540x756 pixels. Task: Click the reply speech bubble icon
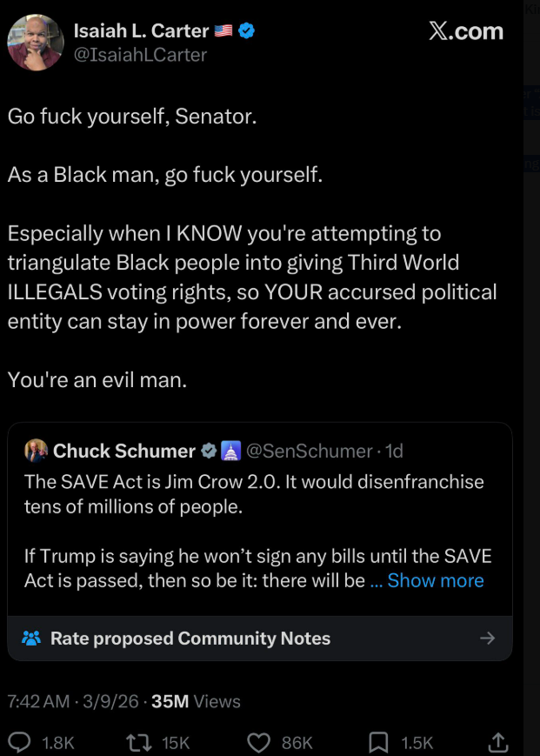(x=19, y=741)
